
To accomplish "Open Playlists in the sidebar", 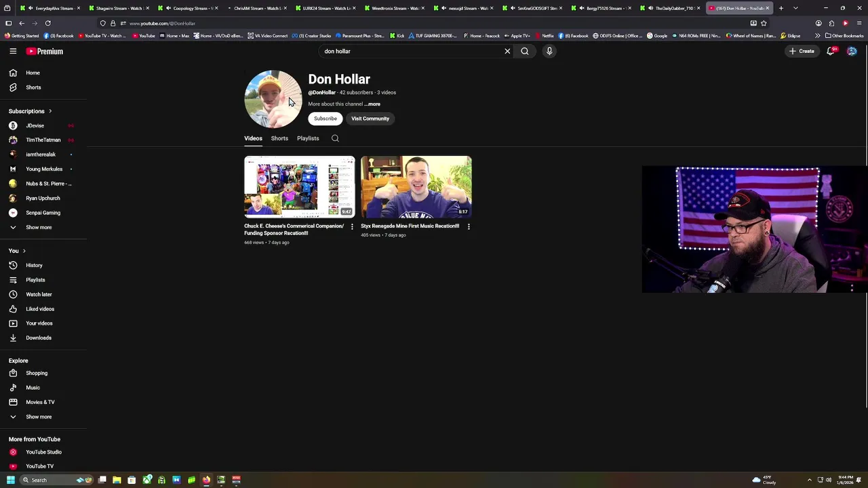I will coord(43,280).
